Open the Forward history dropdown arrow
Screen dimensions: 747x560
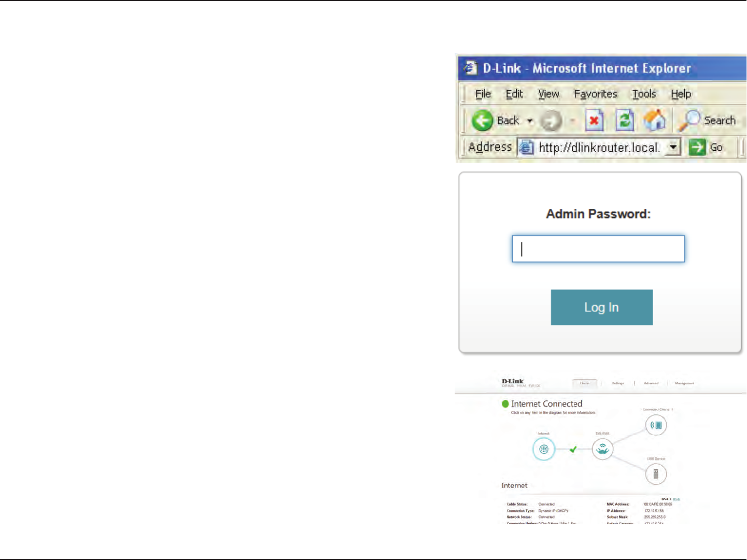(573, 121)
